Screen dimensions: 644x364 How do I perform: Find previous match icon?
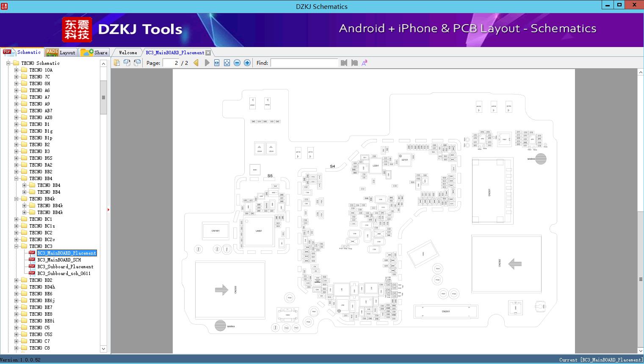[x=344, y=63]
